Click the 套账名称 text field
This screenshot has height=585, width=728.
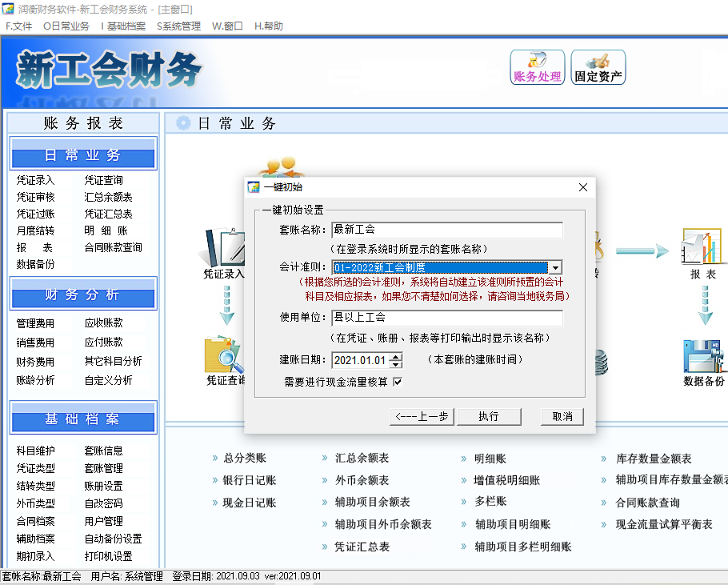[446, 230]
